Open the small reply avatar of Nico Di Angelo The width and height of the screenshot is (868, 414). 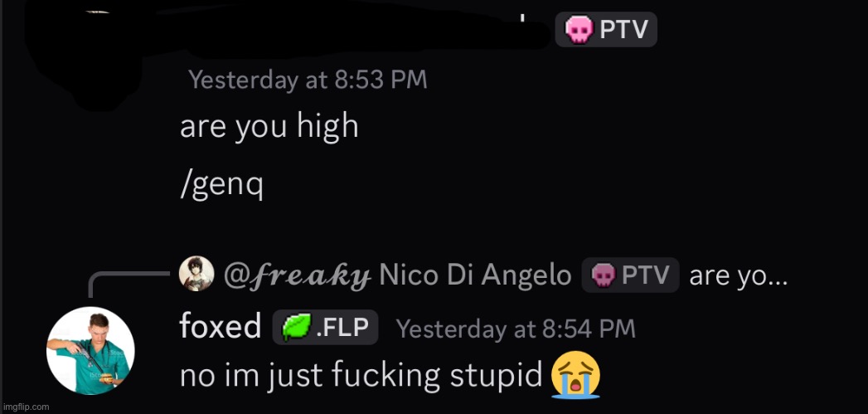click(x=196, y=273)
